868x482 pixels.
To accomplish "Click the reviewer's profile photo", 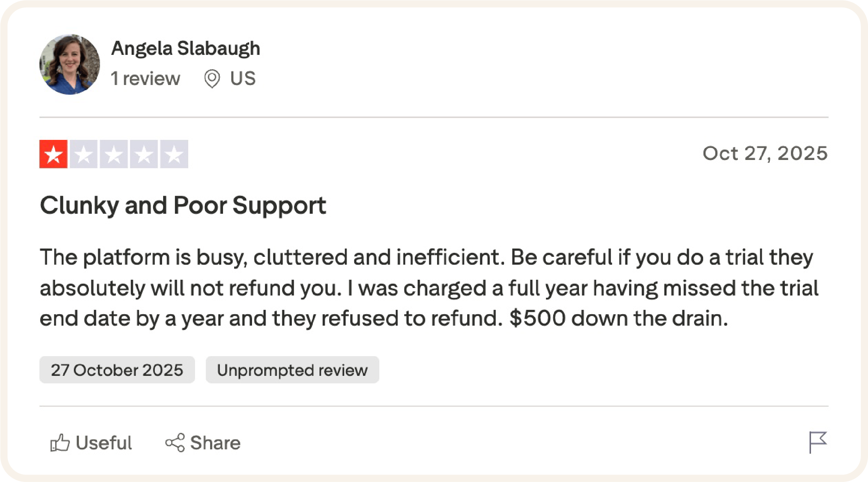I will tap(70, 65).
